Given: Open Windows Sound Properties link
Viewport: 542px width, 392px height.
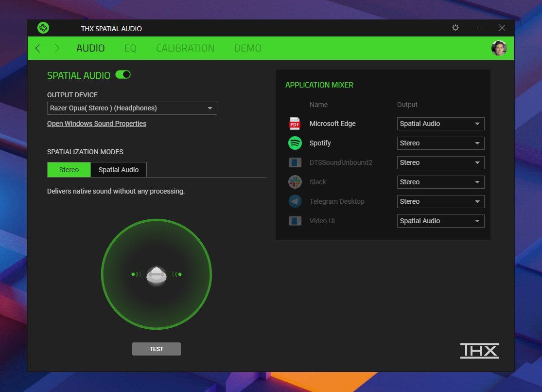Looking at the screenshot, I should pos(96,124).
